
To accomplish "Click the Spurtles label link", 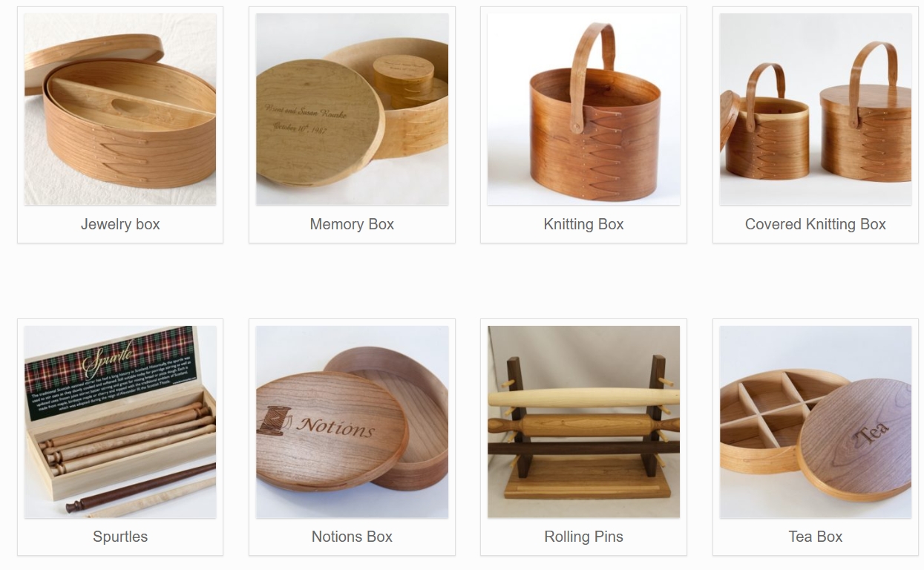I will pos(120,537).
